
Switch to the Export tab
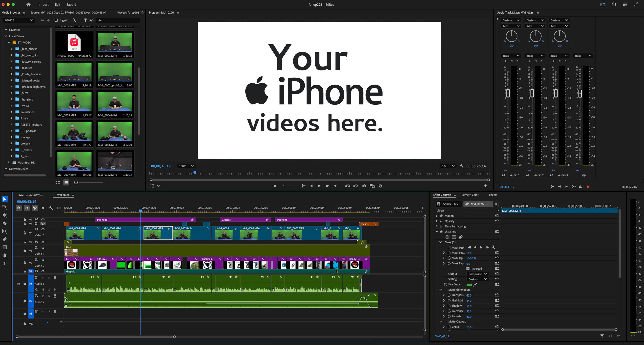point(71,5)
